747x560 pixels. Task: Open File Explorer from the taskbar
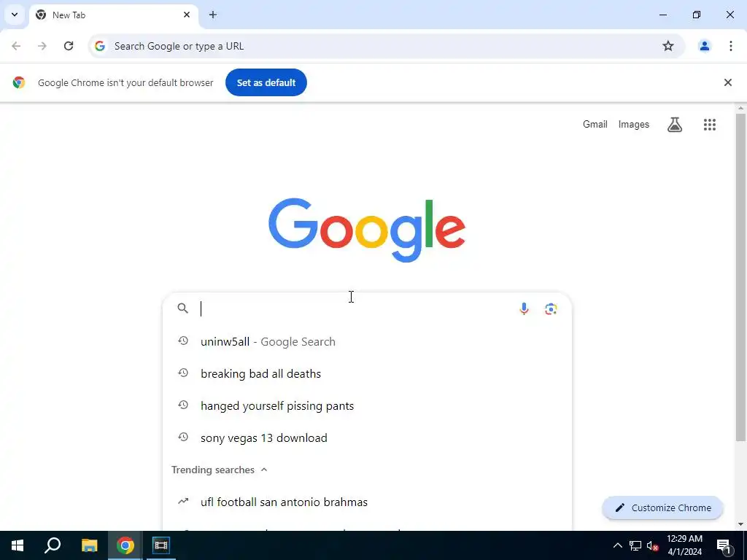[x=89, y=545]
